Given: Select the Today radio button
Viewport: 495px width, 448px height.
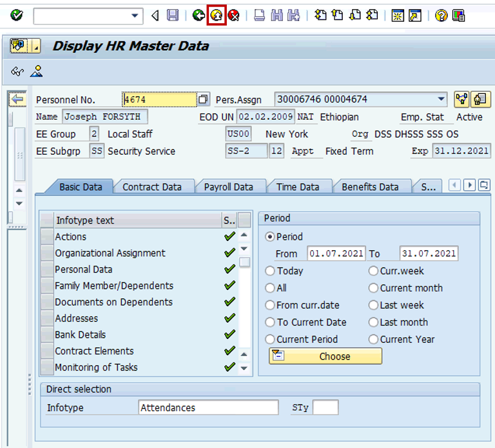Looking at the screenshot, I should [x=270, y=271].
